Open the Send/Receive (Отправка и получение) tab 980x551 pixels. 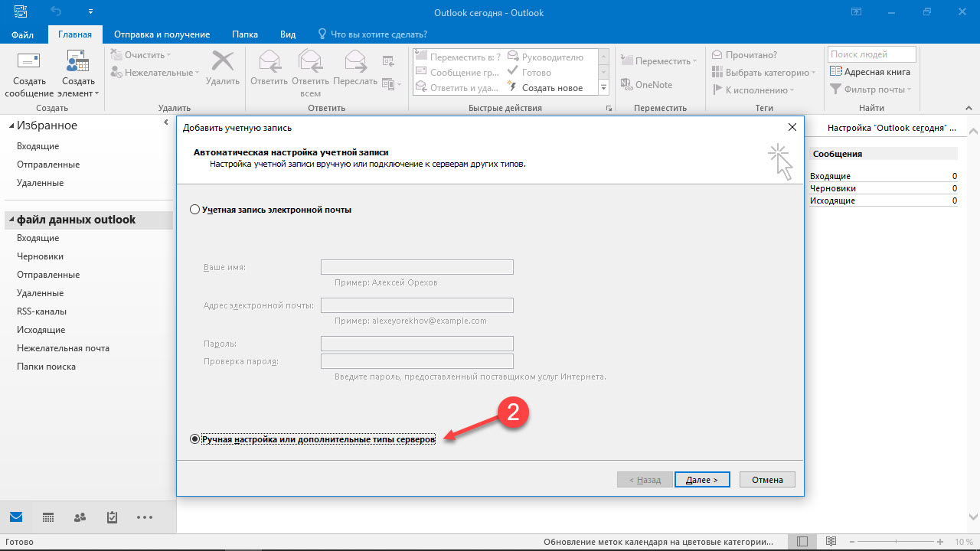pyautogui.click(x=162, y=34)
